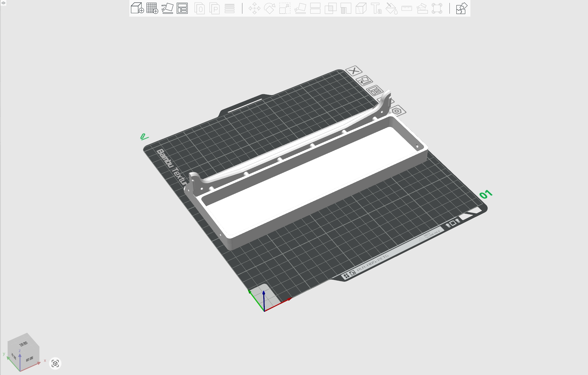Arrange all objects using top toolbar layout icon
Screen dimensions: 588x375
click(x=182, y=8)
